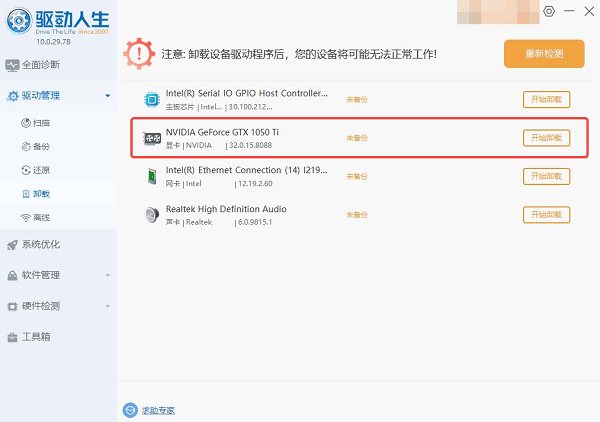Open 系统优化 system optimization
This screenshot has width=600, height=422.
pos(42,244)
